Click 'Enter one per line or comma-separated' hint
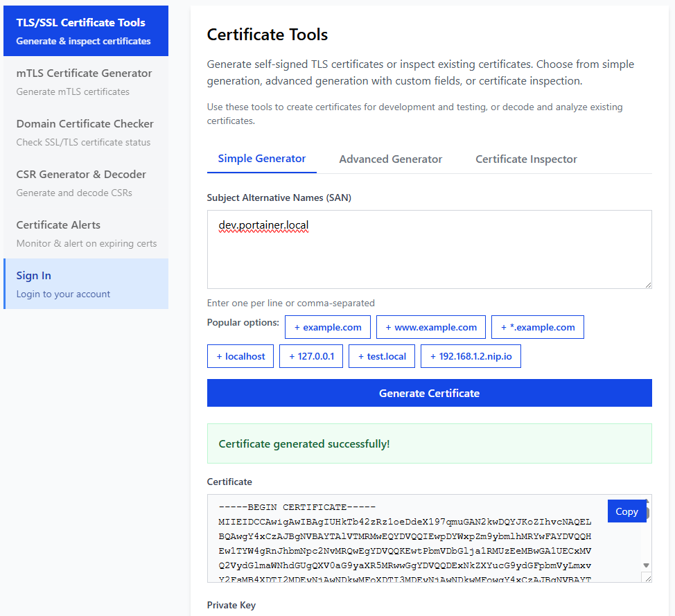675x616 pixels. 290,303
